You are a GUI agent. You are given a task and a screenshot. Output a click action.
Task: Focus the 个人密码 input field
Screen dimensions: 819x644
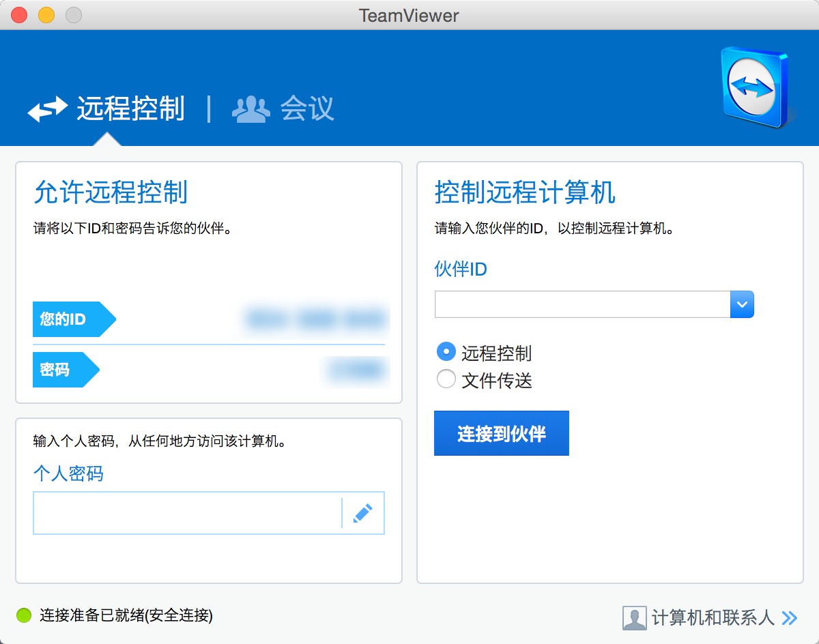[188, 513]
